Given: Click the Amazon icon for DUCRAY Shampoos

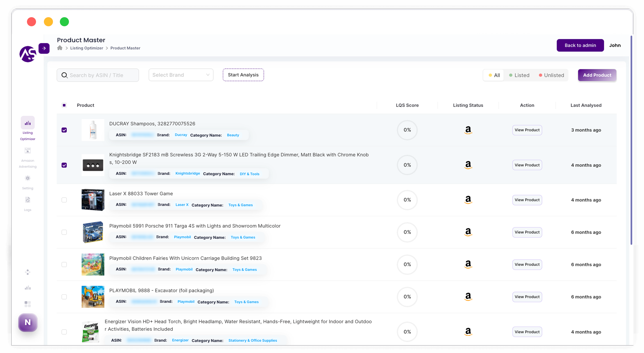Looking at the screenshot, I should (x=468, y=130).
